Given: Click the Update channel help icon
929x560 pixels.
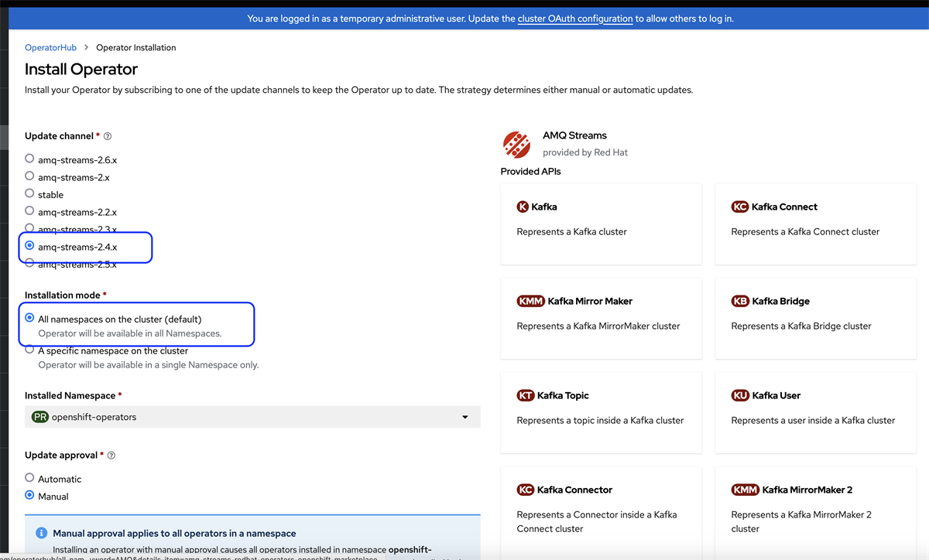Looking at the screenshot, I should 108,136.
